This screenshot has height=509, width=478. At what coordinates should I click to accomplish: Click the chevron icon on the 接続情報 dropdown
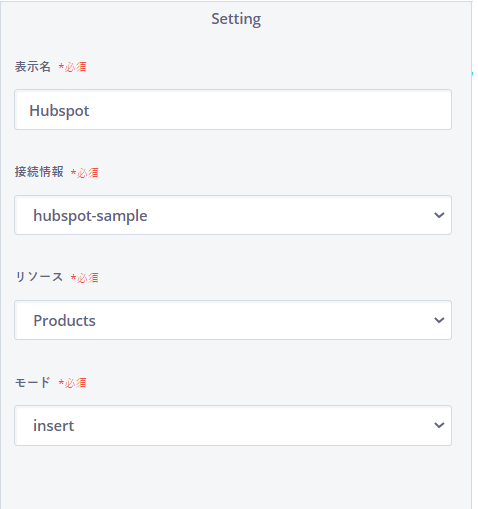[439, 215]
